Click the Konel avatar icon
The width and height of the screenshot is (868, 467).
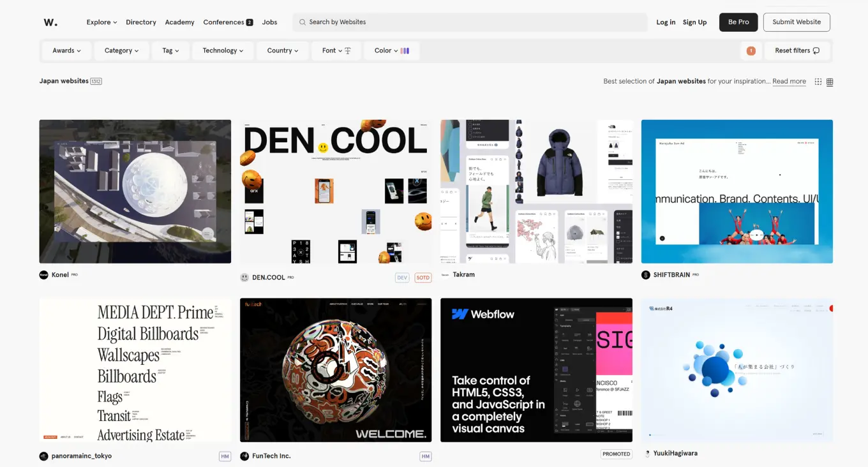tap(44, 275)
